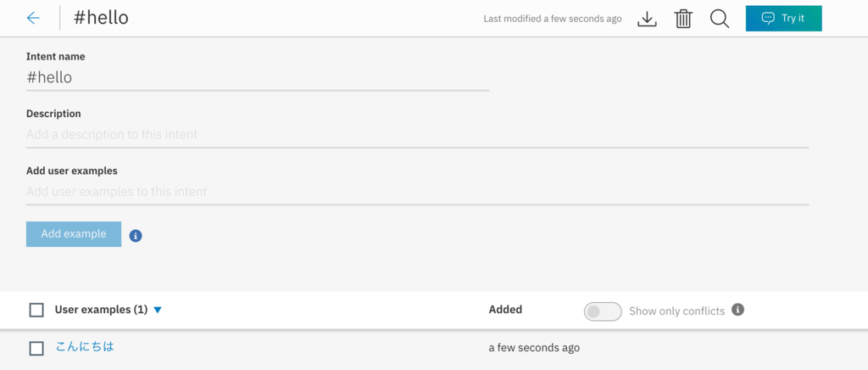Select all user examples checkbox
Viewport: 868px width, 370px height.
tap(36, 311)
